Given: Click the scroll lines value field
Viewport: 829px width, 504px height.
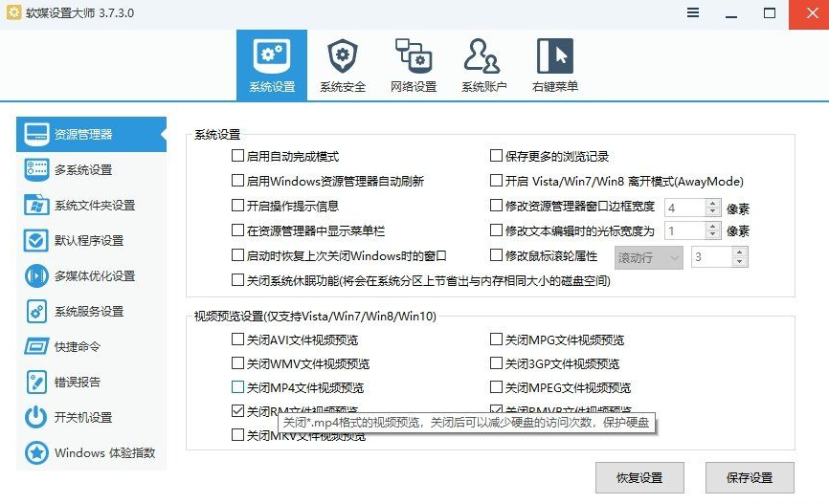Looking at the screenshot, I should click(711, 257).
